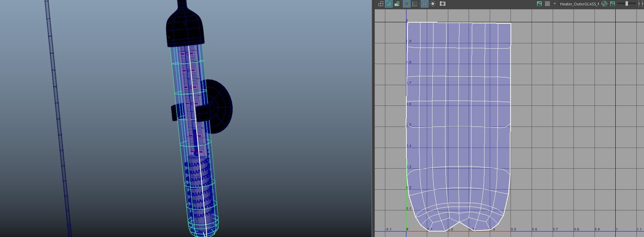Toggle display of the texture image
Screen dimensions: 644x237
pyautogui.click(x=539, y=4)
